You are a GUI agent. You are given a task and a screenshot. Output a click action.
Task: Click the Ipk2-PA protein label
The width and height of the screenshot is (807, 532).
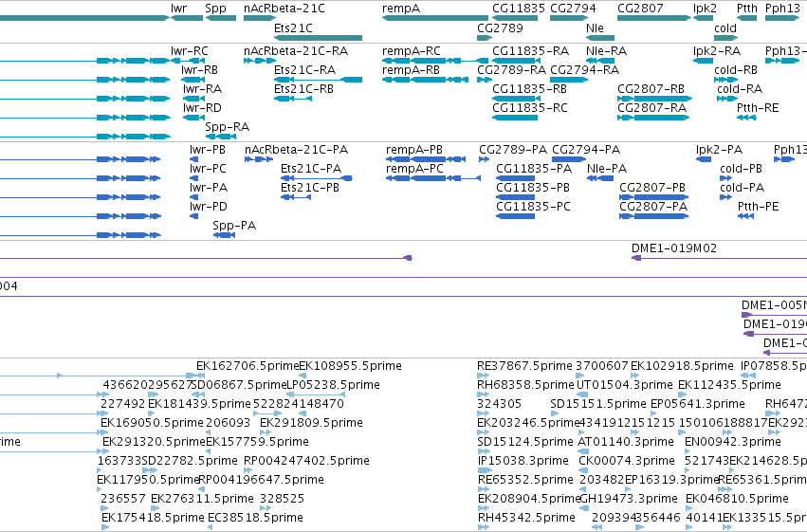[719, 149]
